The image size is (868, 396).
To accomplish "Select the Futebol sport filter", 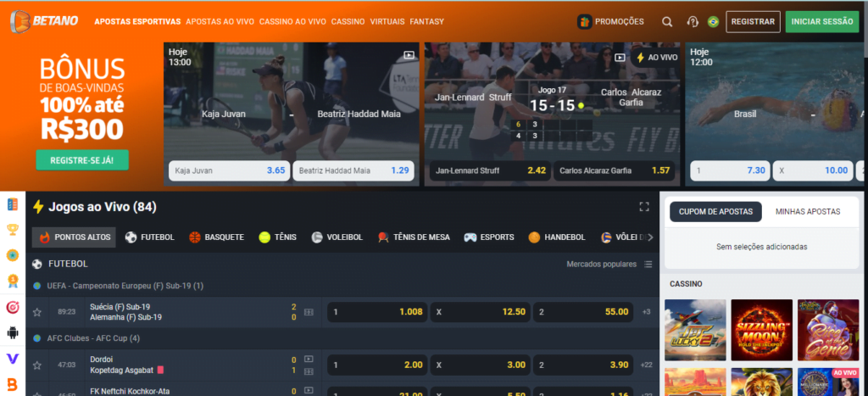I will pyautogui.click(x=149, y=237).
